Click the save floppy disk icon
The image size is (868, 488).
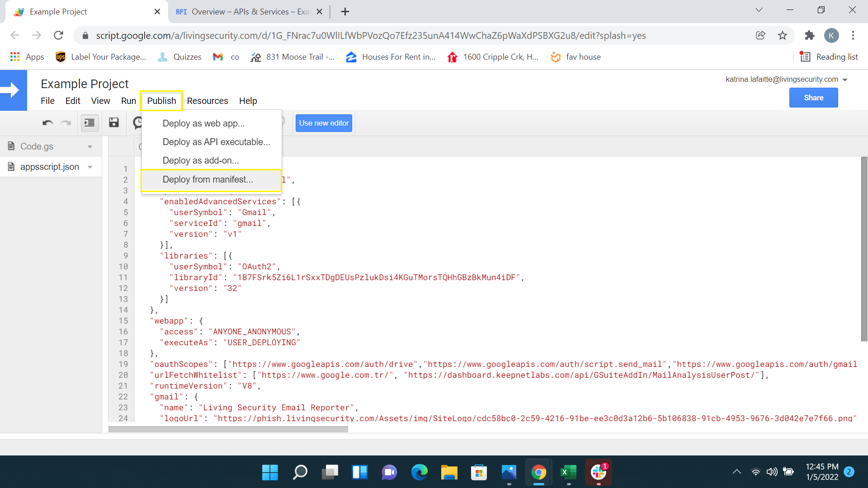click(113, 122)
